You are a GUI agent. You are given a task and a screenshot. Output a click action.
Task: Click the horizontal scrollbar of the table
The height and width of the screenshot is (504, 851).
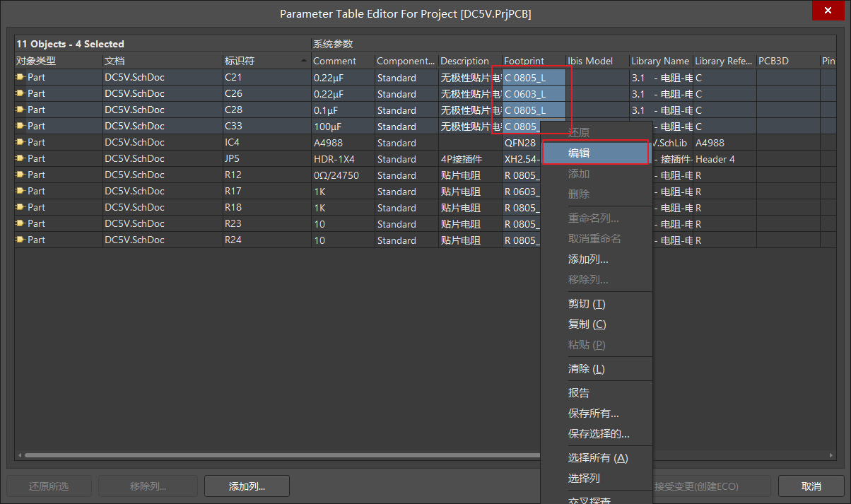[x=283, y=455]
